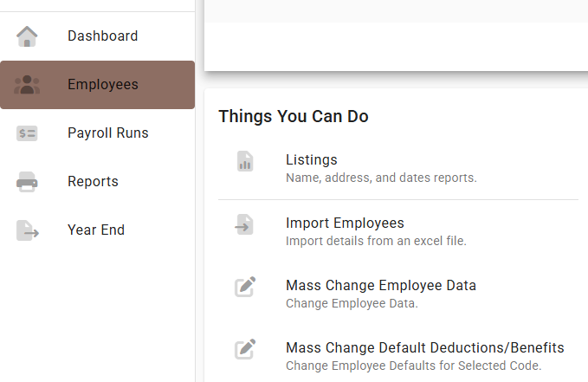Select the Employees label in the sidebar
Screen dimensions: 588x382
click(102, 85)
